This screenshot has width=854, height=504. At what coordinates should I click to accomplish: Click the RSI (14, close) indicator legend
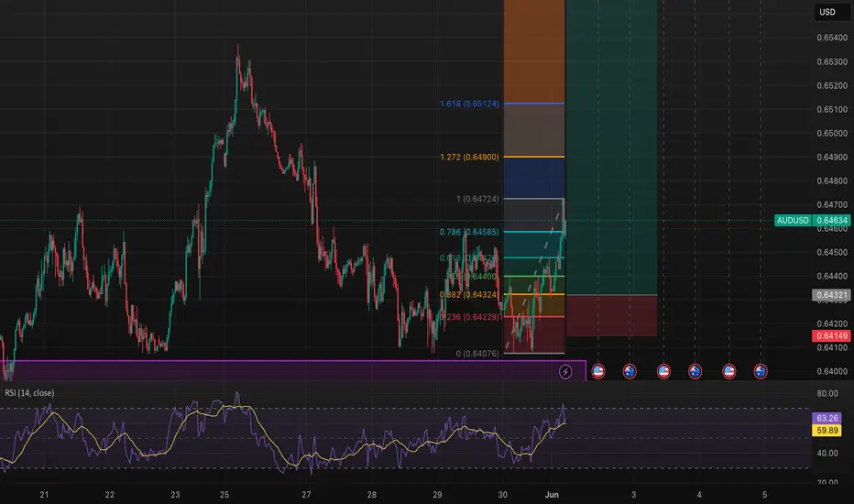tap(29, 393)
